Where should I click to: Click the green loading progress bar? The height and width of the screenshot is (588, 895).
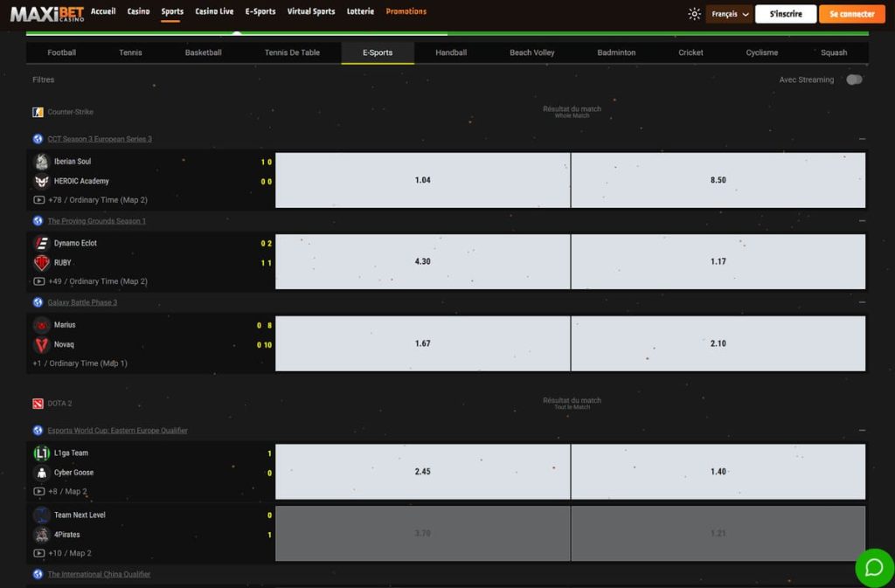pyautogui.click(x=447, y=34)
